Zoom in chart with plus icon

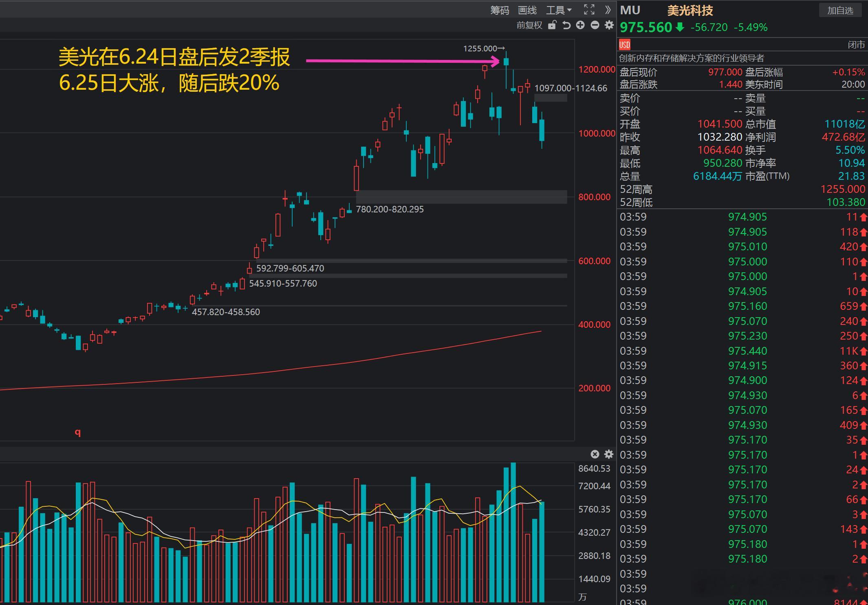[x=580, y=25]
